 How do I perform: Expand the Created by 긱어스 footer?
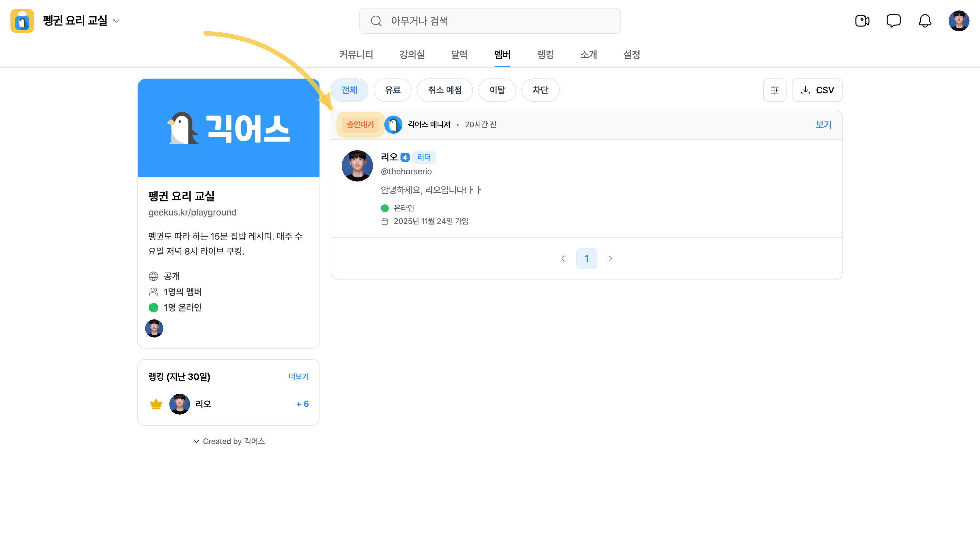point(229,441)
